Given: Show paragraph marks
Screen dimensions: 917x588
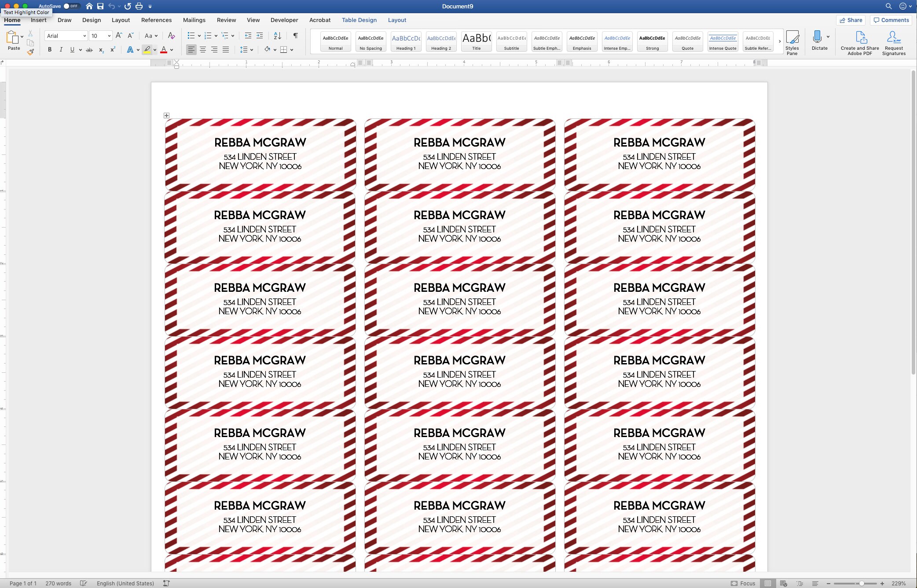Looking at the screenshot, I should pyautogui.click(x=295, y=36).
